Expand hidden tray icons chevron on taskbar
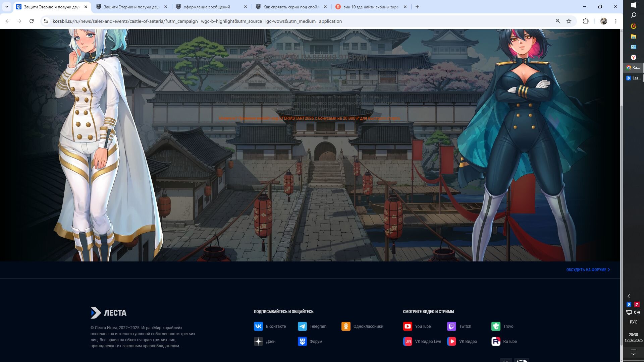This screenshot has height=362, width=644. 629,296
